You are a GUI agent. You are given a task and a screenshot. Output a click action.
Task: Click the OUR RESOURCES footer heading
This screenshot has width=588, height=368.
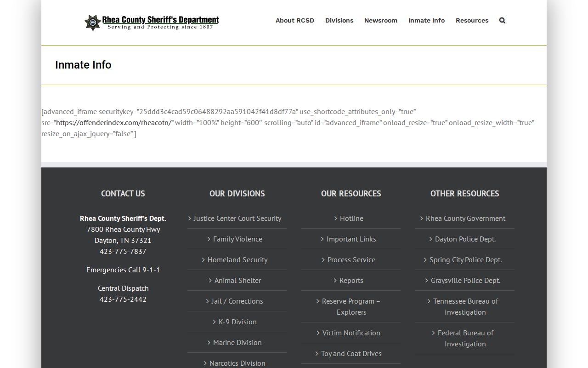coord(351,194)
